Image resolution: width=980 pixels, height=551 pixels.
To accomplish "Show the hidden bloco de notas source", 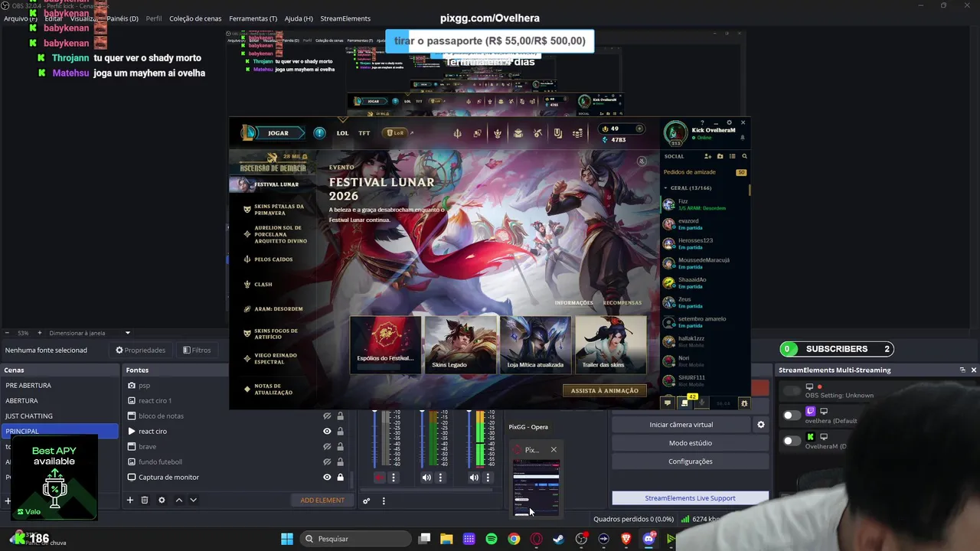I will [327, 416].
